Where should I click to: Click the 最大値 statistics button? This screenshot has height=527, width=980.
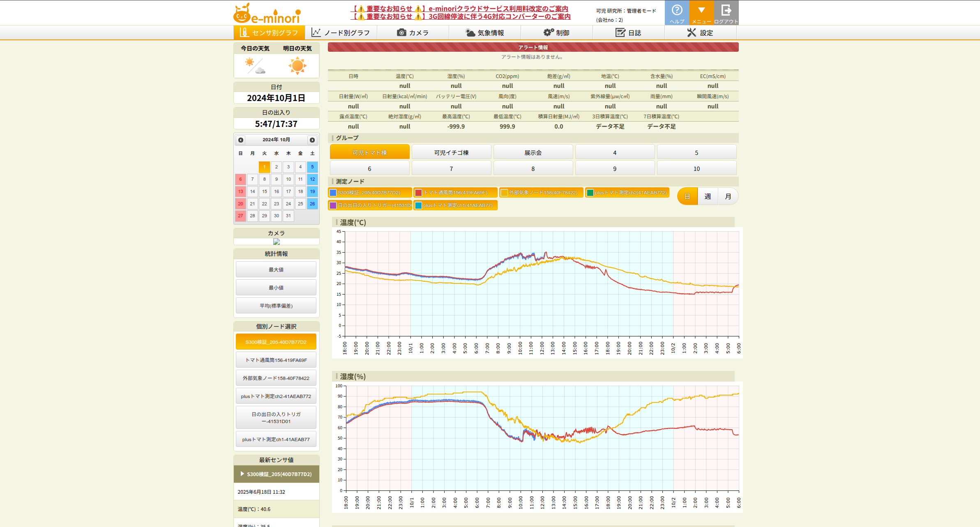(276, 270)
